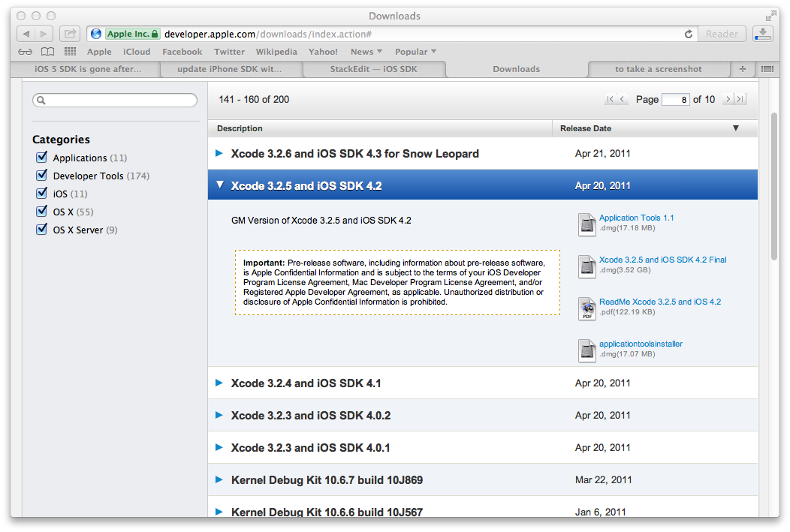Screen dimensions: 790x532
Task: Jump to first page of results
Action: [610, 99]
